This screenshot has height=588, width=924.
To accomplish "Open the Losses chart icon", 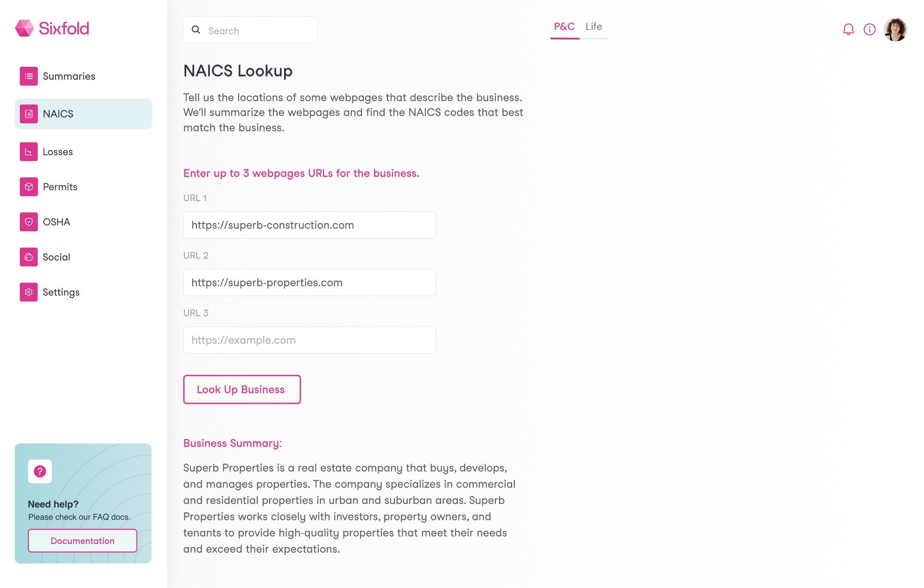I will 29,152.
